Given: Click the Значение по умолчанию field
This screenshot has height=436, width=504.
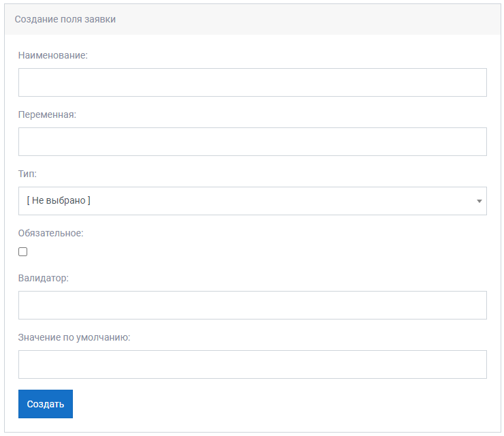Looking at the screenshot, I should (x=252, y=364).
